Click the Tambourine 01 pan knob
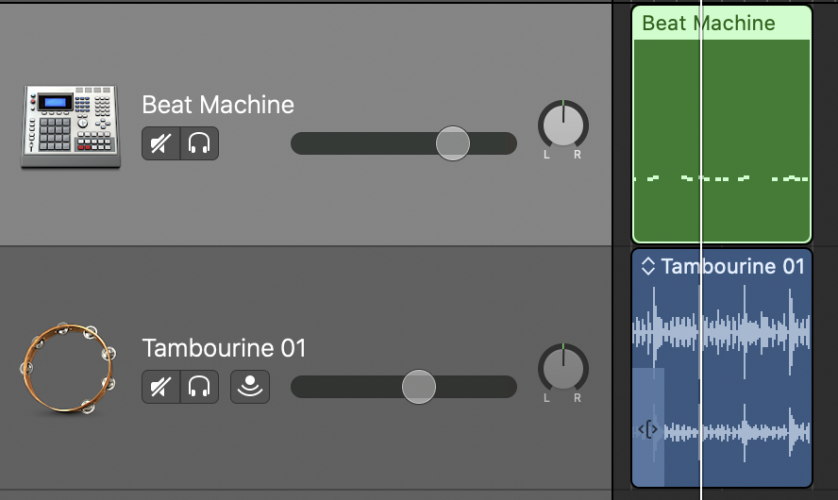The height and width of the screenshot is (500, 838). (563, 369)
